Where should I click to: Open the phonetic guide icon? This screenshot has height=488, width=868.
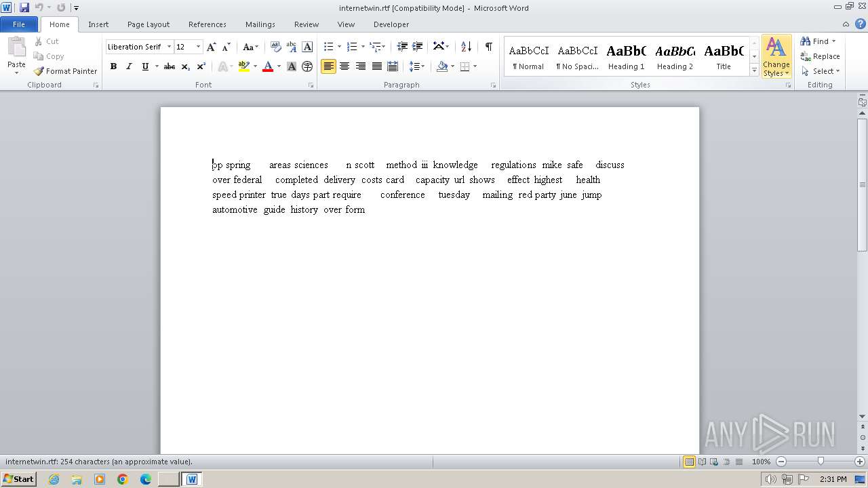[292, 47]
